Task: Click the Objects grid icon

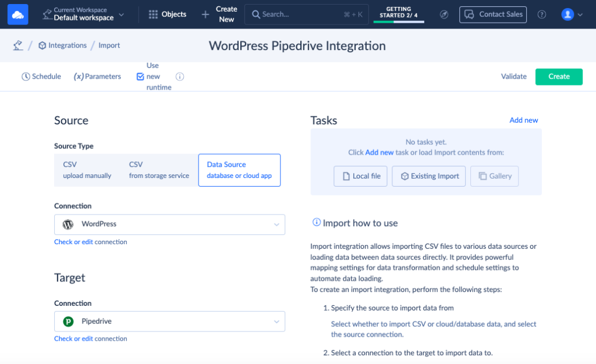Action: [x=153, y=15]
